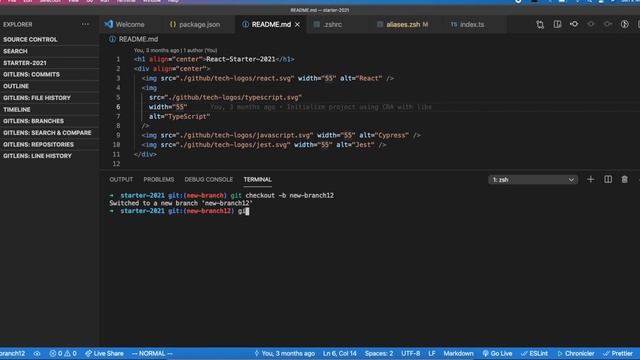
Task: Expand the STARTER-2021 folder section
Action: click(49, 63)
